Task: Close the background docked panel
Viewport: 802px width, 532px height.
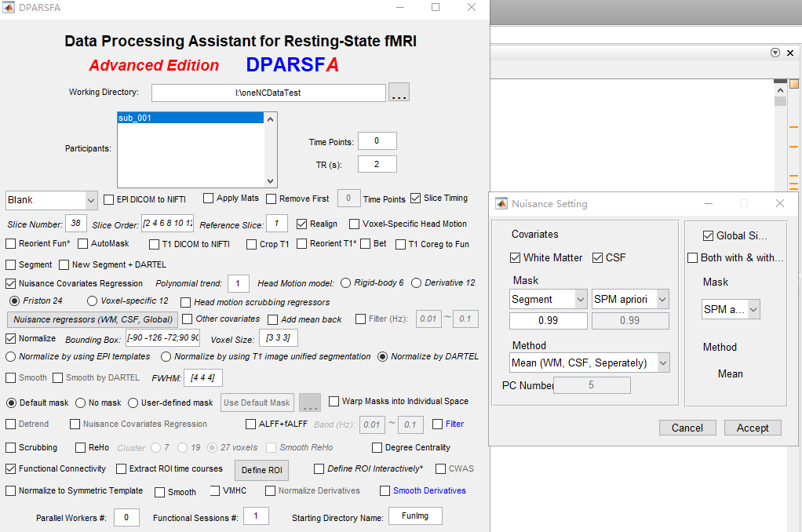Action: (790, 53)
